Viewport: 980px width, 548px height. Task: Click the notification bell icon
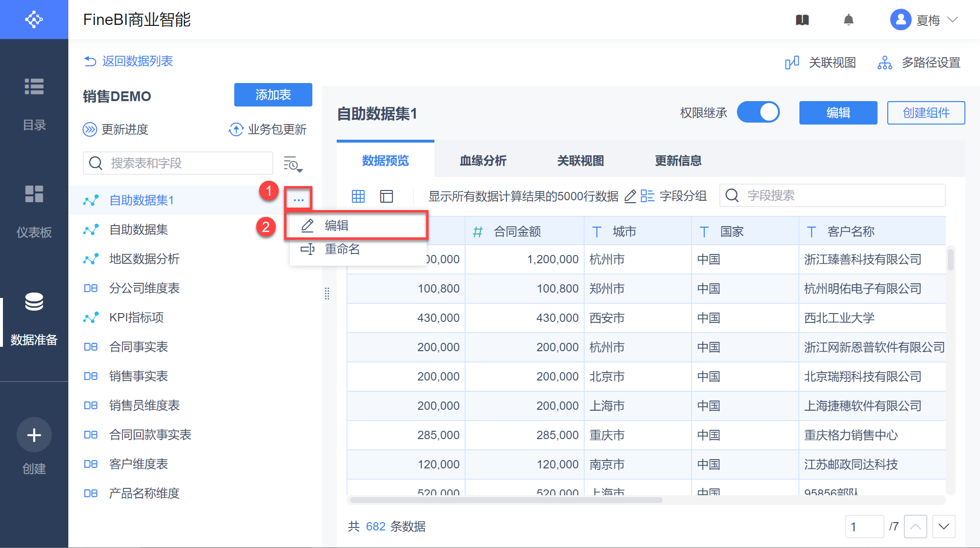849,20
